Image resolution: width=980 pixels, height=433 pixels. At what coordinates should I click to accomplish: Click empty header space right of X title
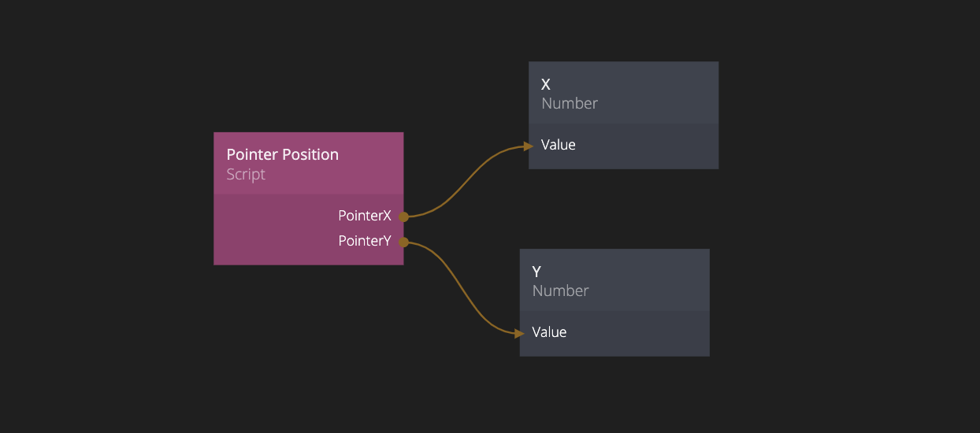tap(646, 85)
